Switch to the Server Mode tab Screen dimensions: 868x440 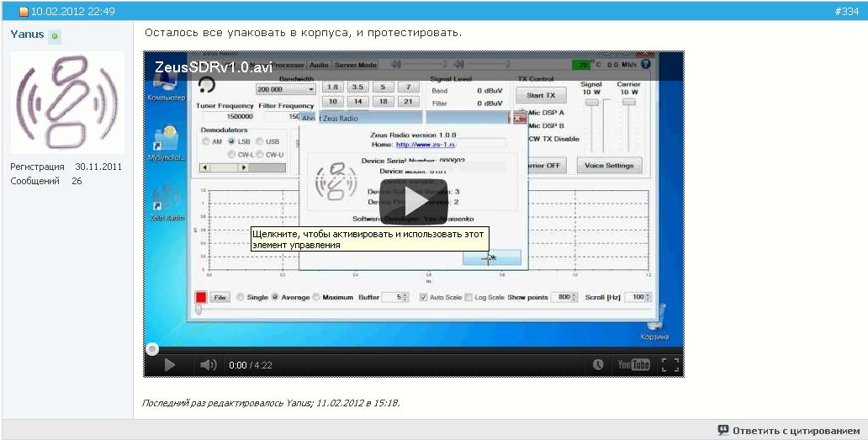(x=356, y=65)
